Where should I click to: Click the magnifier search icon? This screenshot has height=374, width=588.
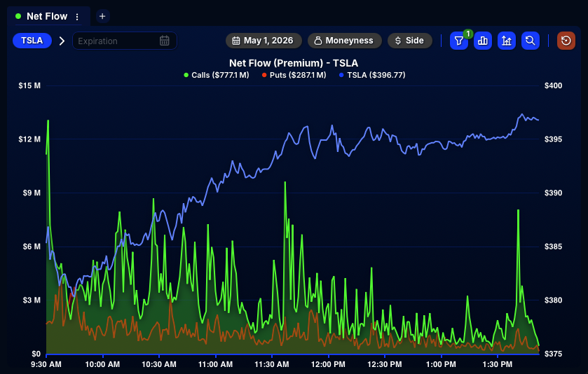click(531, 41)
